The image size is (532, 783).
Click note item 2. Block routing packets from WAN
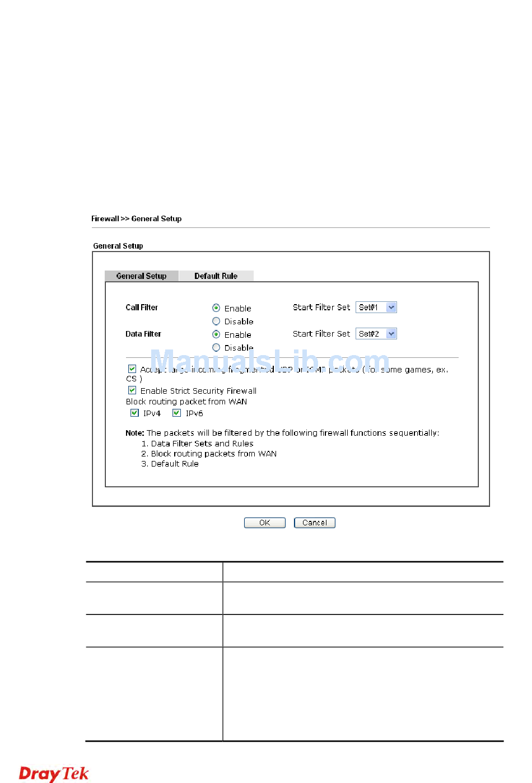pos(209,454)
